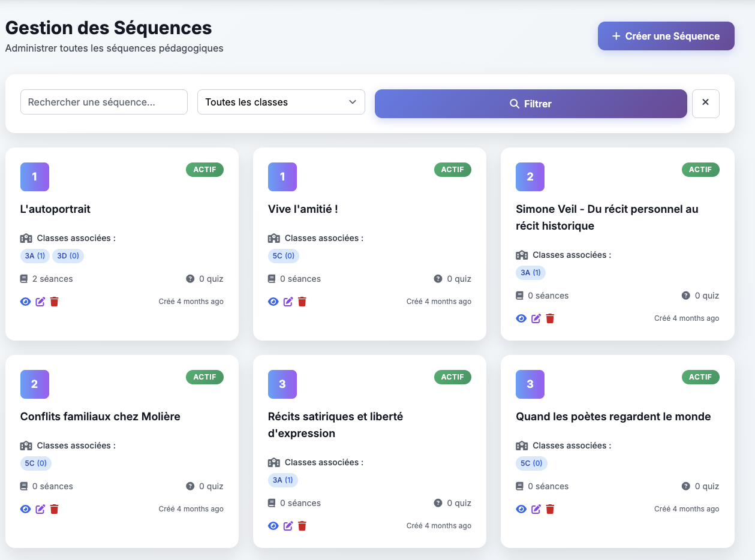Select 5C (0) tag on Vive l'amitié !
This screenshot has height=560, width=755.
point(283,256)
